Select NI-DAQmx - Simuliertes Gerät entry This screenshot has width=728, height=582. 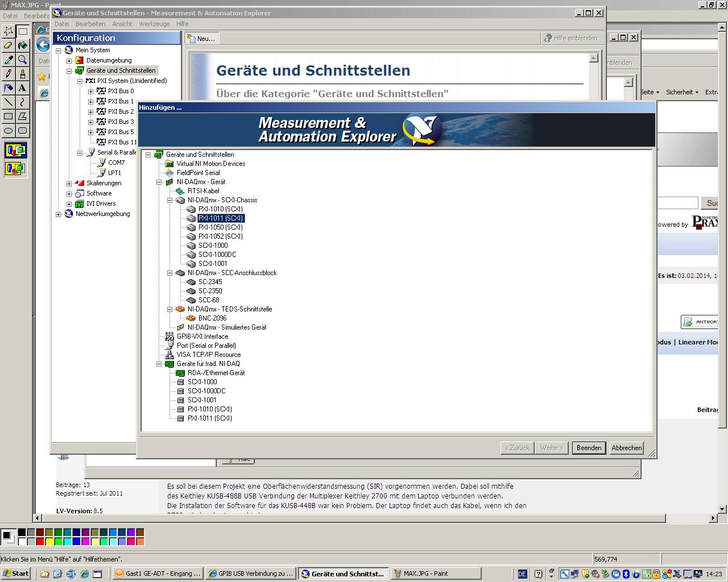pyautogui.click(x=227, y=327)
